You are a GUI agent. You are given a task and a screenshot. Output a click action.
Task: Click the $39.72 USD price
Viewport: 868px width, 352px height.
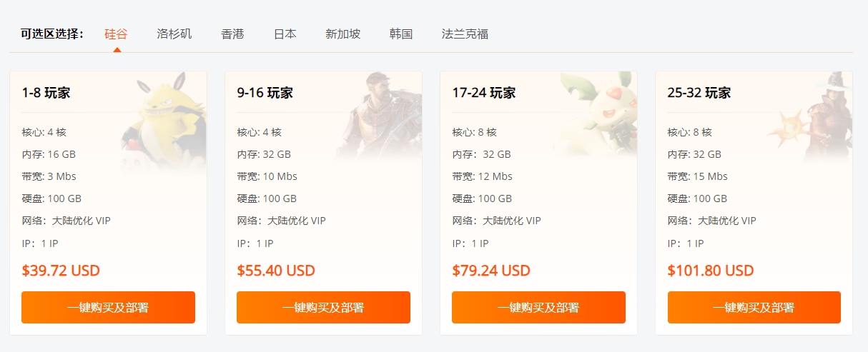point(61,271)
